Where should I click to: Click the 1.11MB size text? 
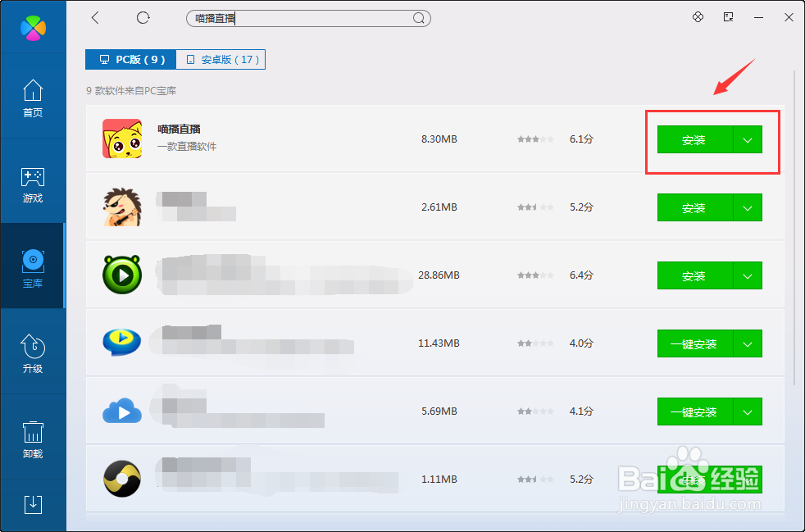point(439,479)
